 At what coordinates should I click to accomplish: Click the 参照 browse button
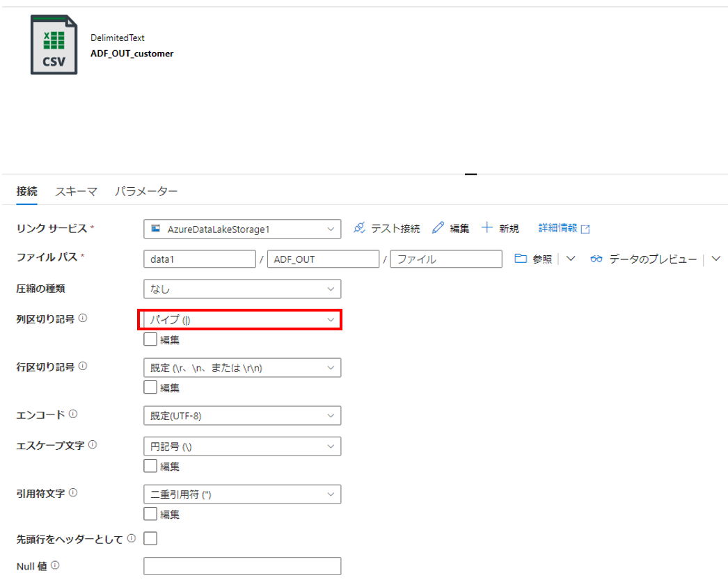pyautogui.click(x=533, y=259)
